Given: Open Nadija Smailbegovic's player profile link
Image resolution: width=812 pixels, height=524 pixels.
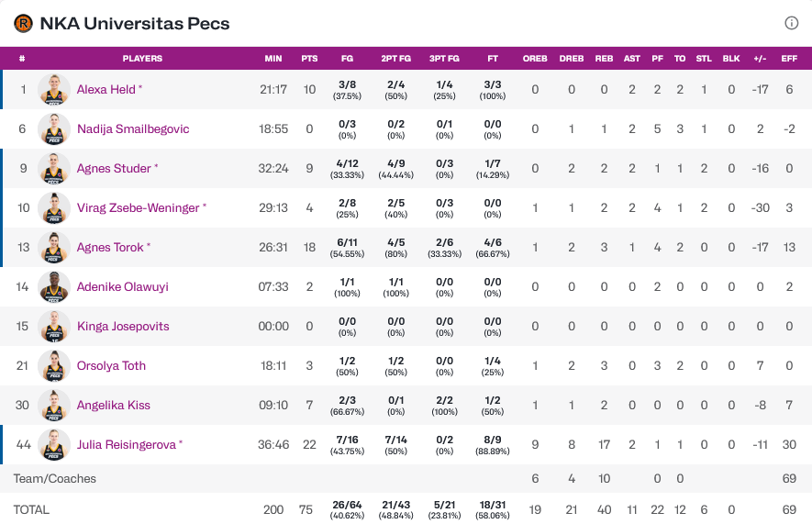Looking at the screenshot, I should (133, 129).
